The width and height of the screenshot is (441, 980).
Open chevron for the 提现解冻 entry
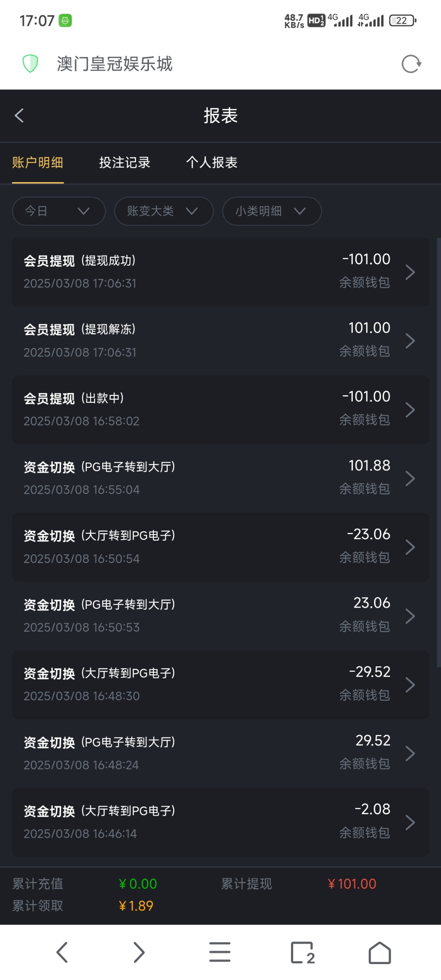(410, 341)
